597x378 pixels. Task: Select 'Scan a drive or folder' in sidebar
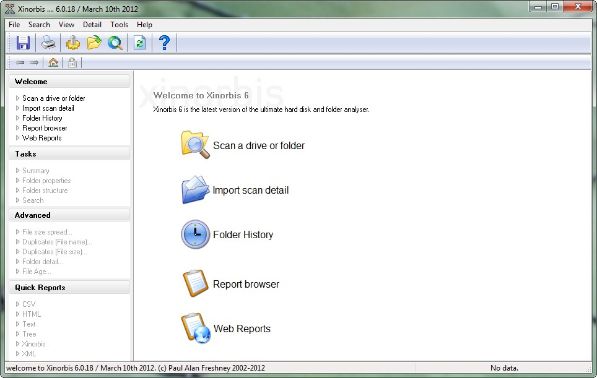[x=54, y=98]
